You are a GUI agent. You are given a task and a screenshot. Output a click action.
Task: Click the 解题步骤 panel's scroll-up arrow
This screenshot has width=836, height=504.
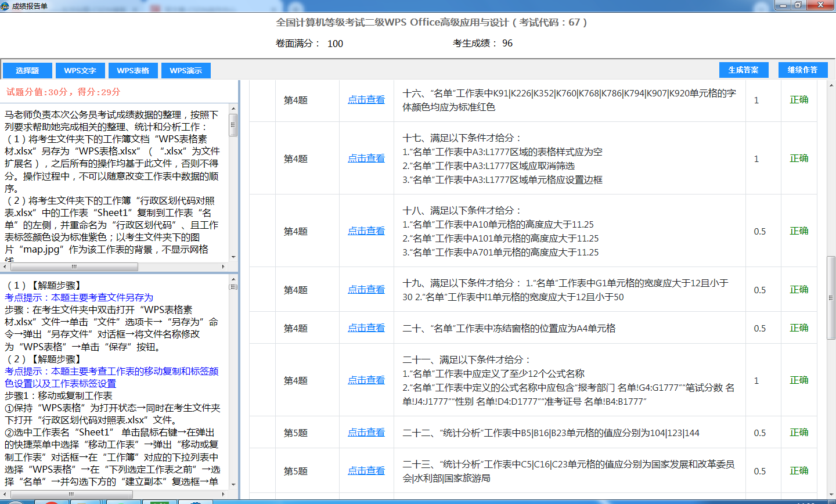[233, 279]
